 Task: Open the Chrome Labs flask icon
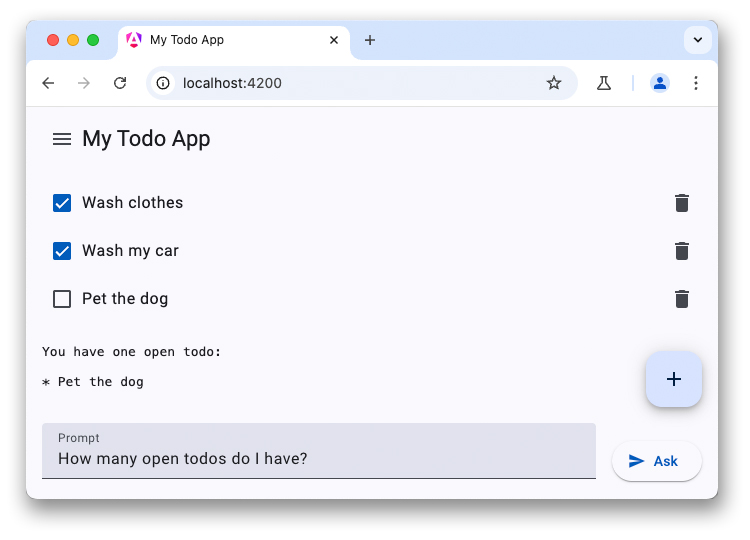[x=604, y=83]
